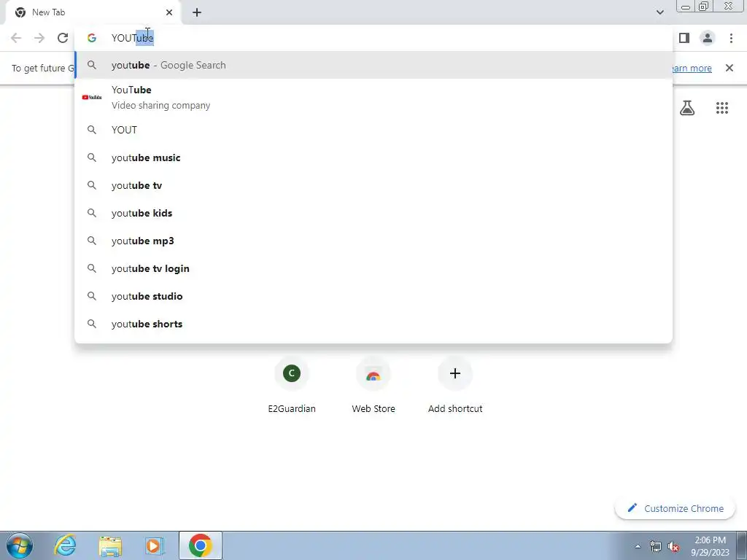Image resolution: width=747 pixels, height=560 pixels.
Task: Open the Web Store shortcut
Action: (373, 386)
